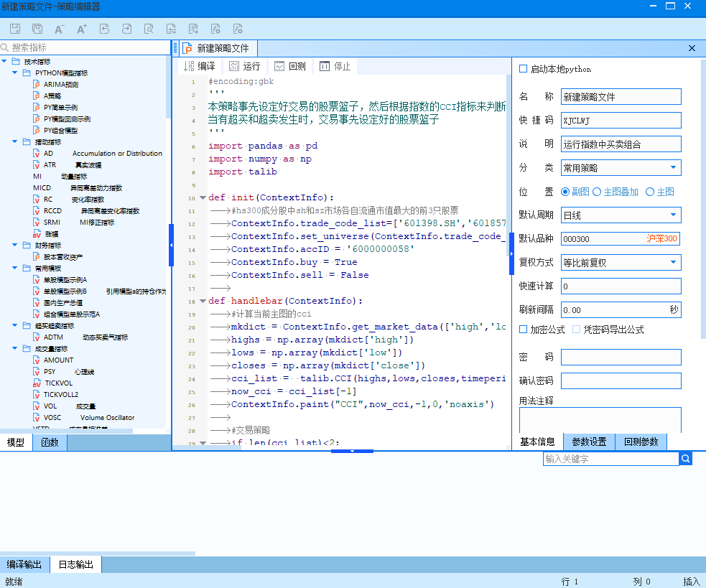The width and height of the screenshot is (706, 588).
Task: Check the 凭密码导出公式 checkbox
Action: (x=576, y=330)
